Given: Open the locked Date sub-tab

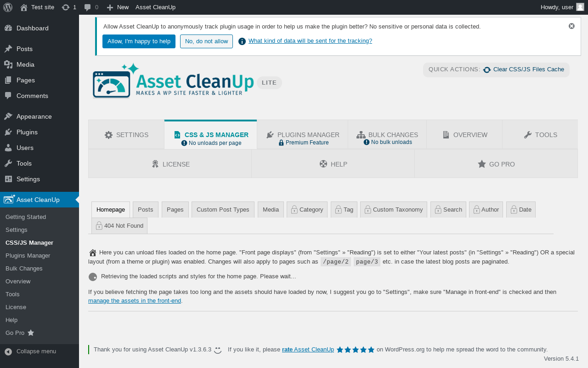Looking at the screenshot, I should pos(521,209).
